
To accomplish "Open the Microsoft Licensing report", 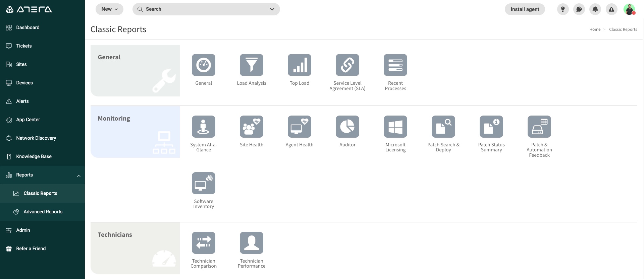I will pos(395,127).
